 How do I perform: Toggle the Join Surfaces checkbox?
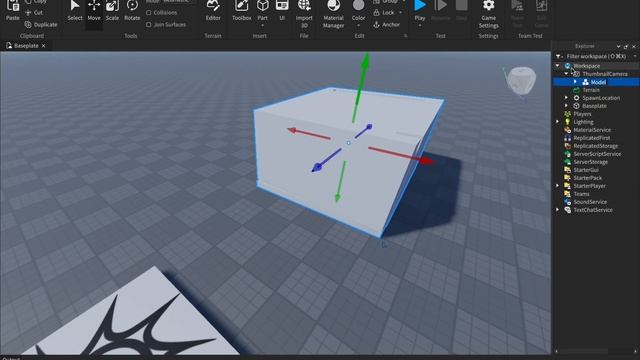pyautogui.click(x=149, y=24)
